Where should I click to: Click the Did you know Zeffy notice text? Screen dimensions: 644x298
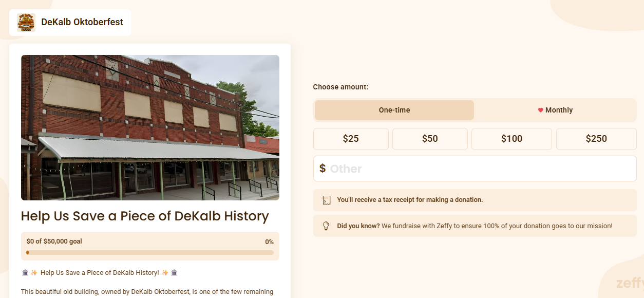click(x=475, y=226)
